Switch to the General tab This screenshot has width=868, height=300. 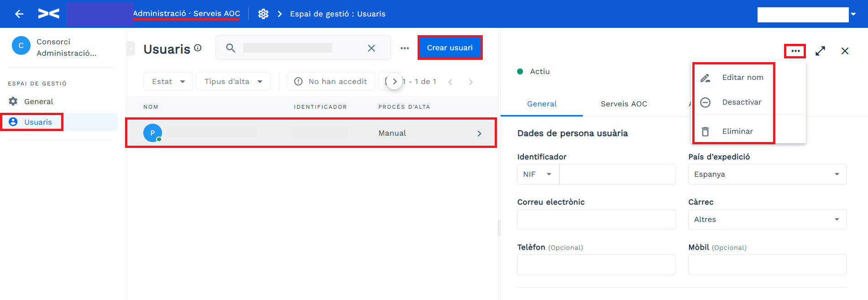click(542, 104)
